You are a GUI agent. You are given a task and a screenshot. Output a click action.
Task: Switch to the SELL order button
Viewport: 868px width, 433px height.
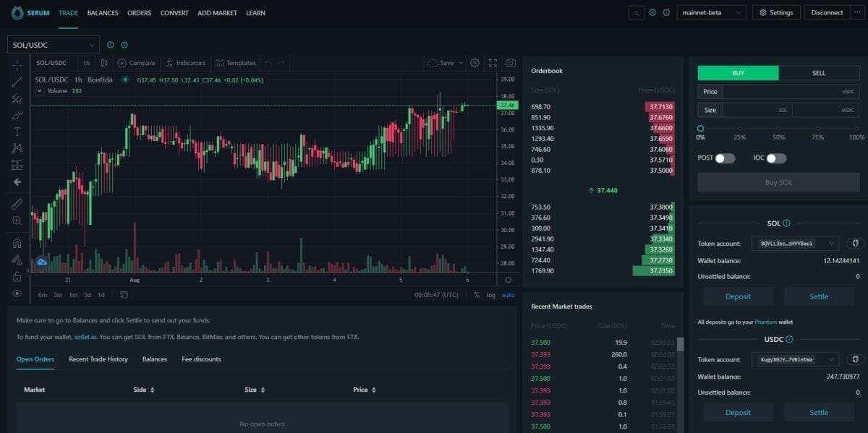[x=819, y=73]
